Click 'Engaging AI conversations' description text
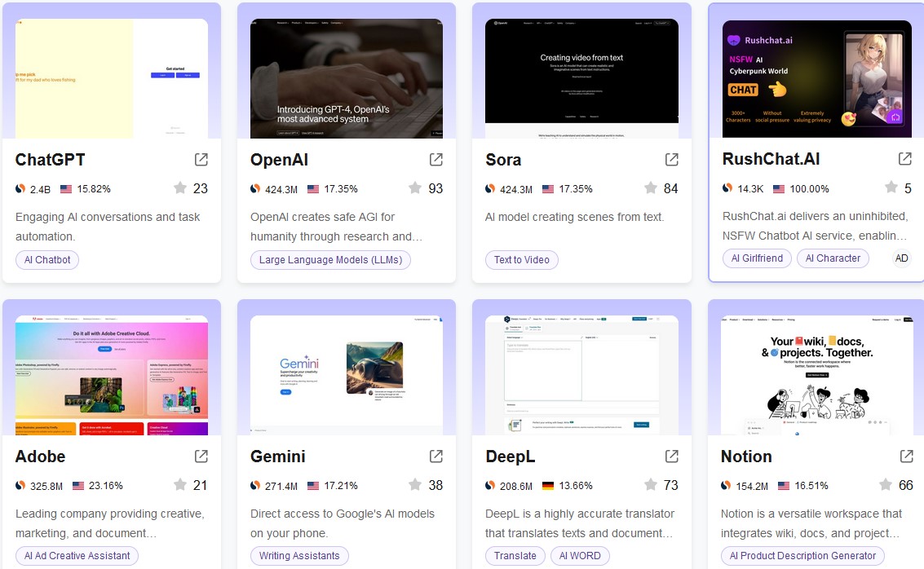 point(108,227)
